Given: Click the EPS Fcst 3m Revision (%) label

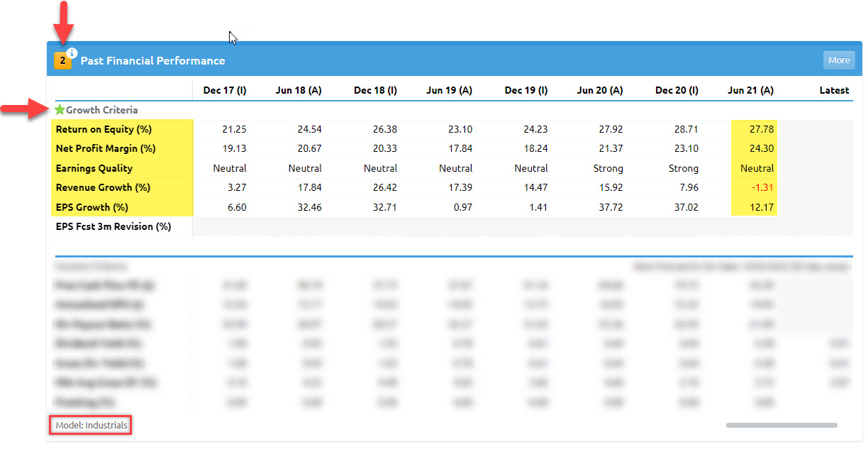Looking at the screenshot, I should pyautogui.click(x=113, y=227).
